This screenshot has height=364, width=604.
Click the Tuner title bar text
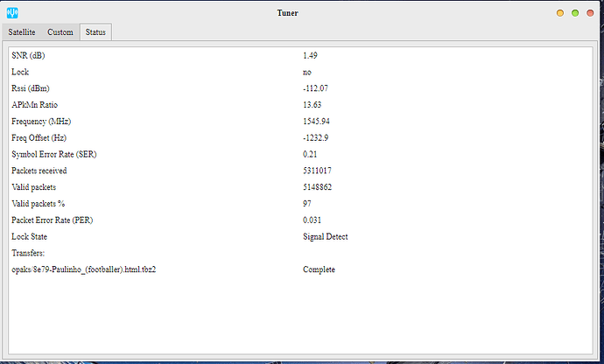302,13
